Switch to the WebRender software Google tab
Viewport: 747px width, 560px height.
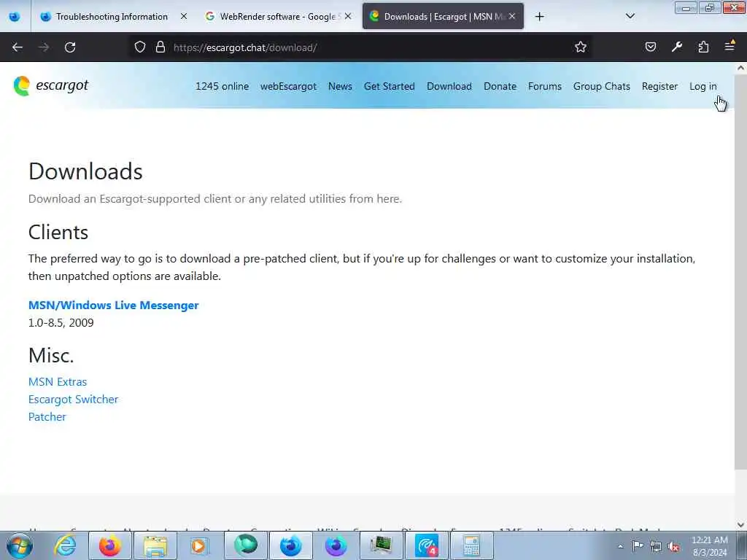(276, 16)
